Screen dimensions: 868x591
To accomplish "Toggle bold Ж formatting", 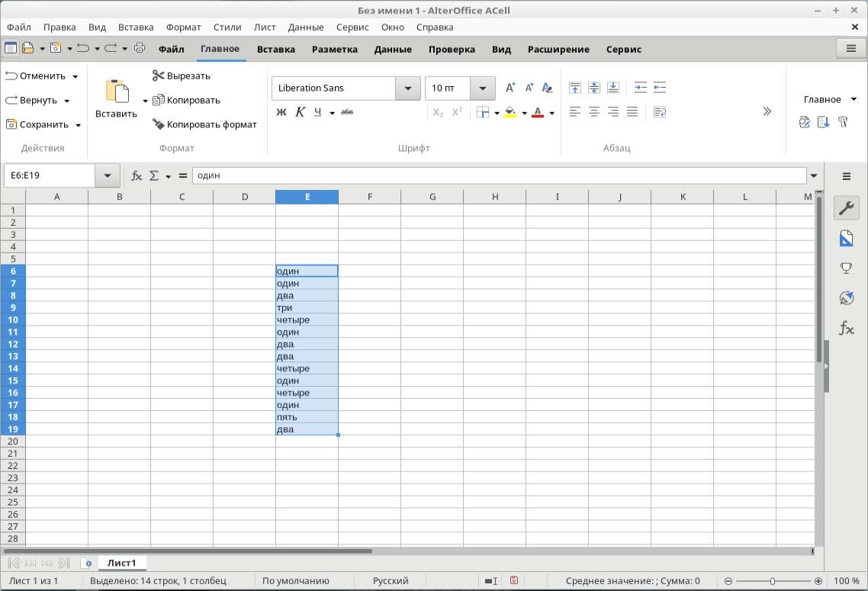I will point(281,112).
